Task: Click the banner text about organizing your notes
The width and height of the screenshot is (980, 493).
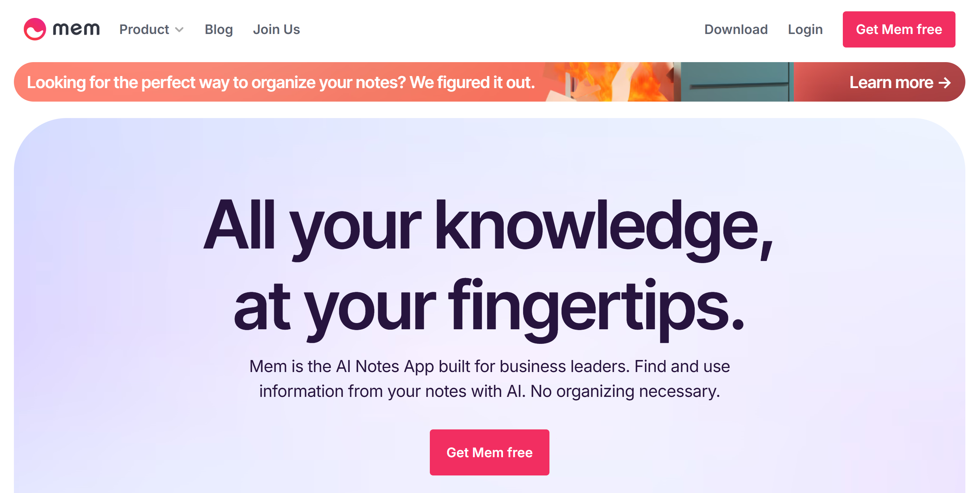Action: 282,82
